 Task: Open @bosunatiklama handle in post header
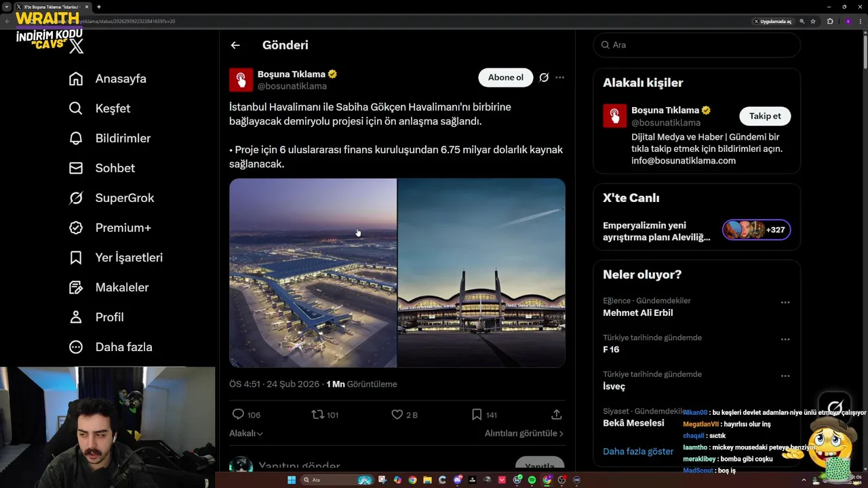292,86
